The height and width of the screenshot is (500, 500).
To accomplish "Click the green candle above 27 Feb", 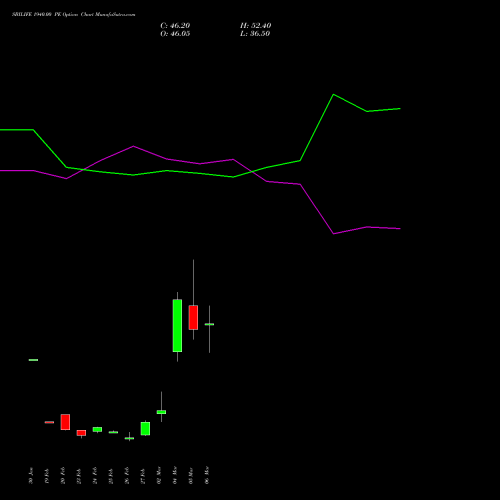I will 145,428.
